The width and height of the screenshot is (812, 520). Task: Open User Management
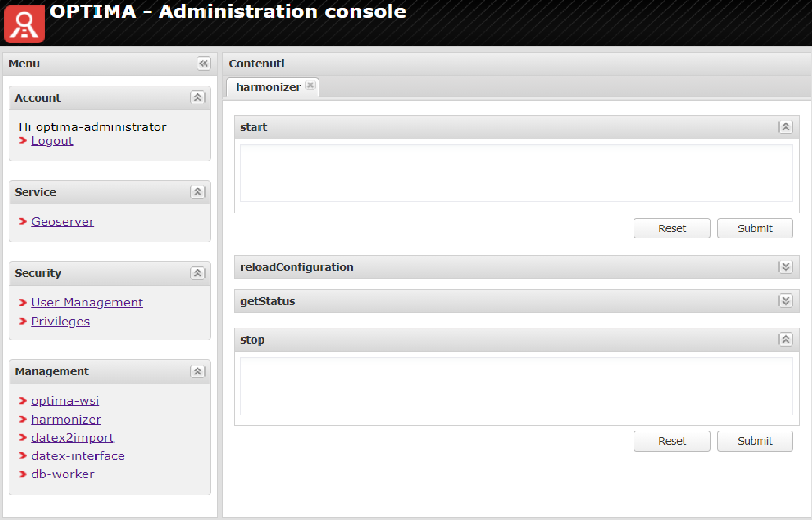87,302
